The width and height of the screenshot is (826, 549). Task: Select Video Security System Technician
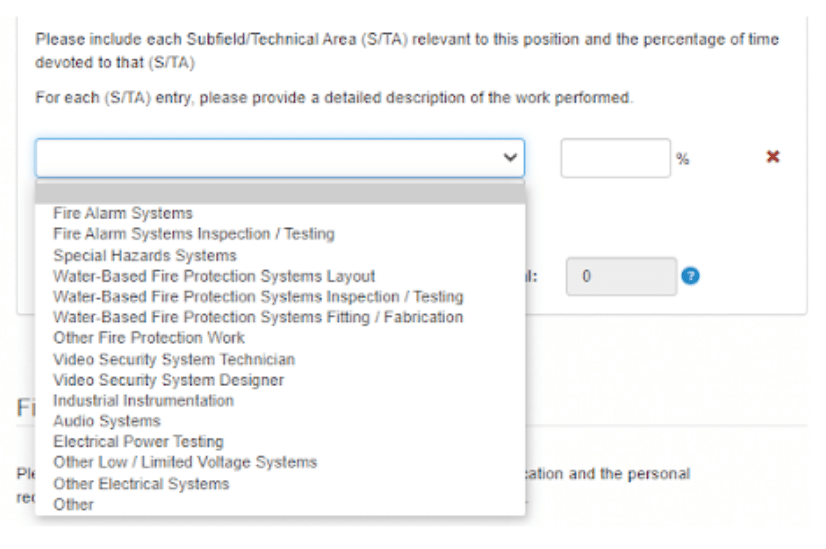174,359
